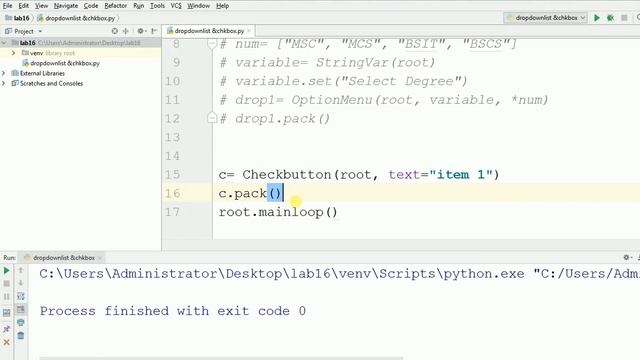The height and width of the screenshot is (360, 640).
Task: Open Project panel gear settings
Action: [x=141, y=31]
